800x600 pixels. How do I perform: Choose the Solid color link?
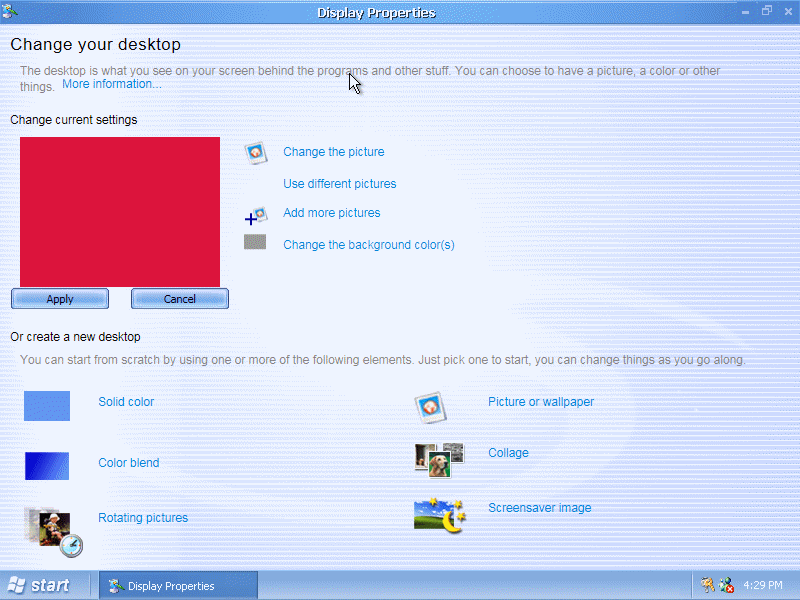(x=126, y=402)
